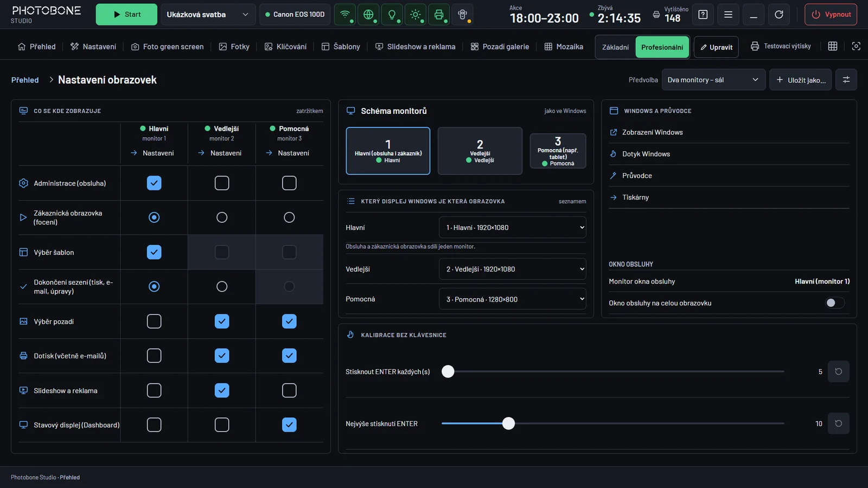The height and width of the screenshot is (488, 868).
Task: Open the Předvolba Dva monitory - sál dropdown
Action: tap(713, 80)
